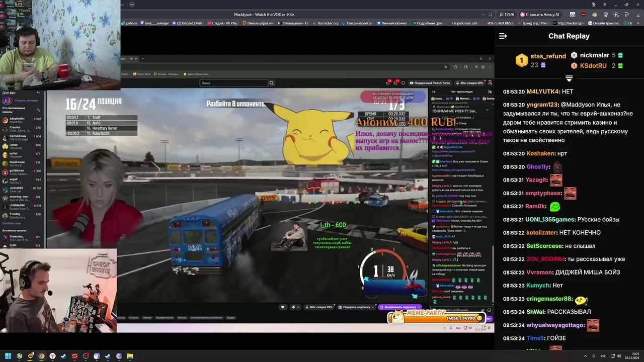The image size is (644, 362).
Task: Click username SetScorcese in chat
Action: (544, 246)
